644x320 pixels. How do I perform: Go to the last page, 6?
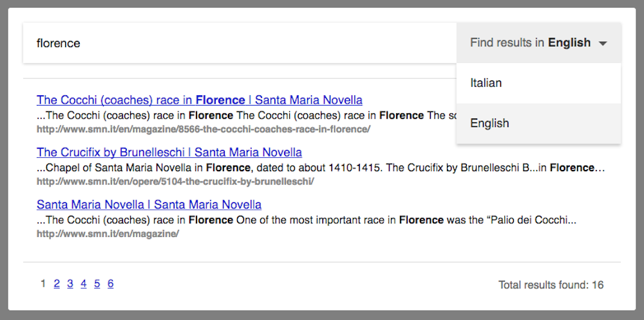[x=111, y=283]
